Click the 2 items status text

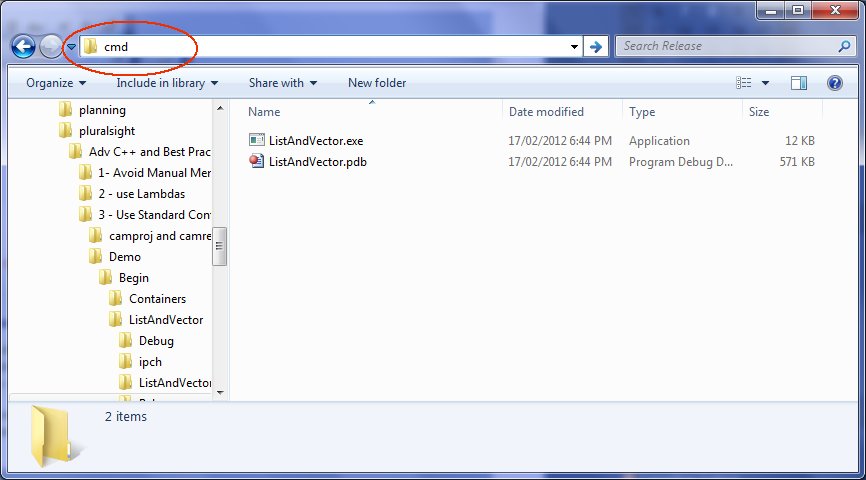[126, 416]
